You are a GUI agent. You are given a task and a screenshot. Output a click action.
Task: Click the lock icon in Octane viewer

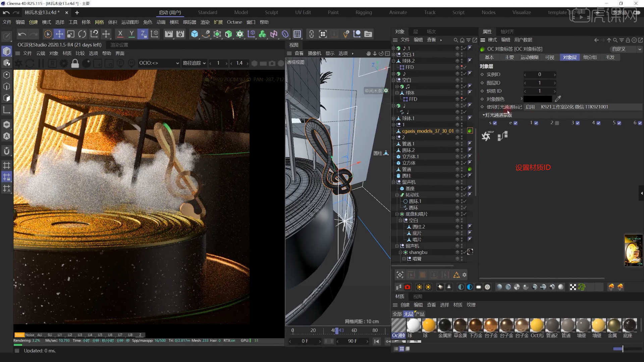pyautogui.click(x=75, y=63)
